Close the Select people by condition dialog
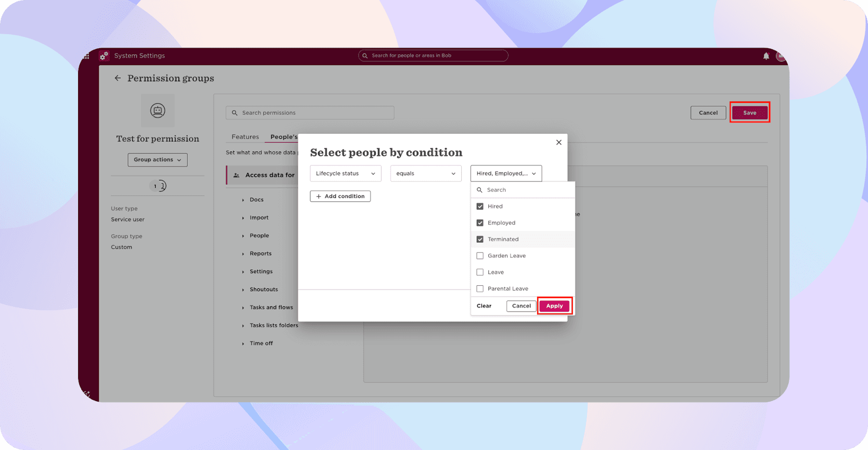The height and width of the screenshot is (450, 868). click(x=559, y=143)
